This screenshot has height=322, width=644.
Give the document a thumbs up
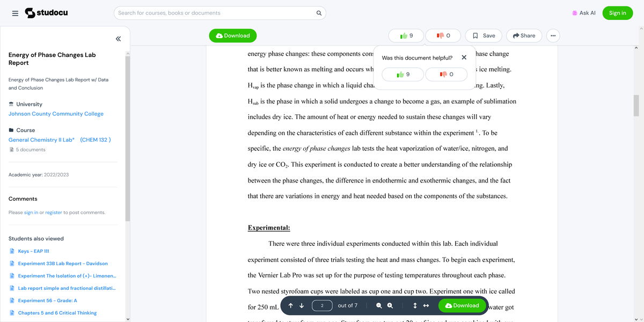[406, 35]
